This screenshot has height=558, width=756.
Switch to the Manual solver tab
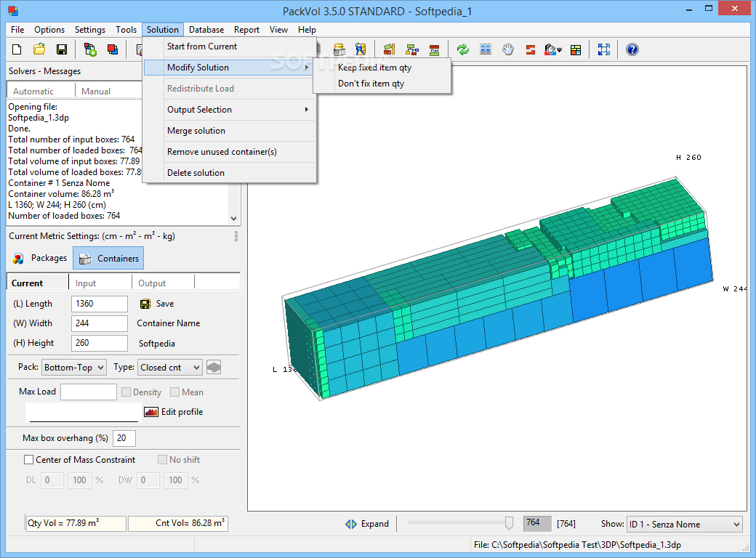pos(96,91)
